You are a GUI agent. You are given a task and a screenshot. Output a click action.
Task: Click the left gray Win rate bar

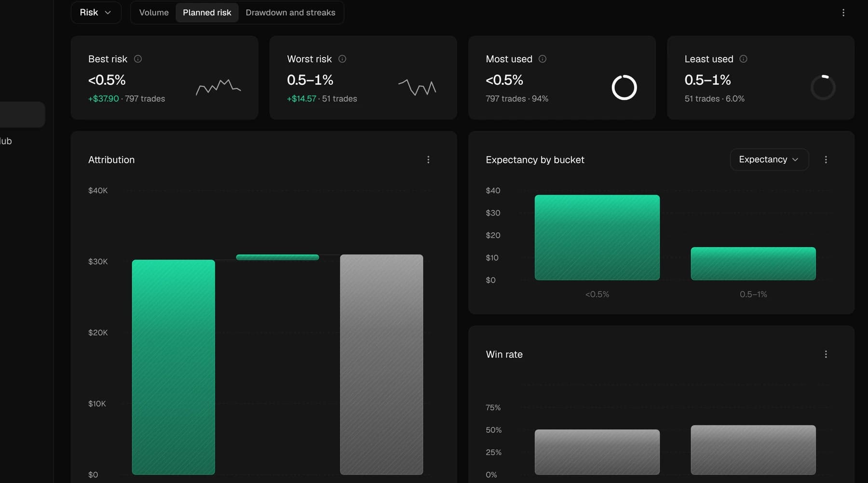click(597, 452)
